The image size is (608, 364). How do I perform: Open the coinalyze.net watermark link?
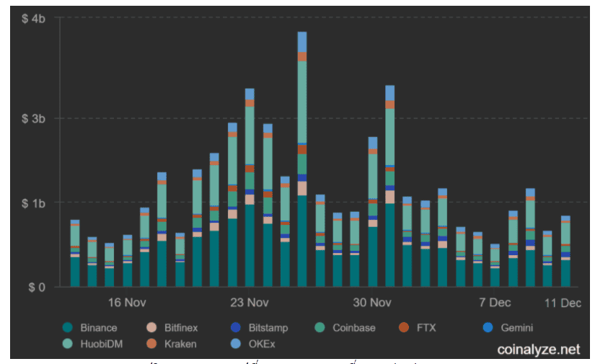click(x=539, y=350)
